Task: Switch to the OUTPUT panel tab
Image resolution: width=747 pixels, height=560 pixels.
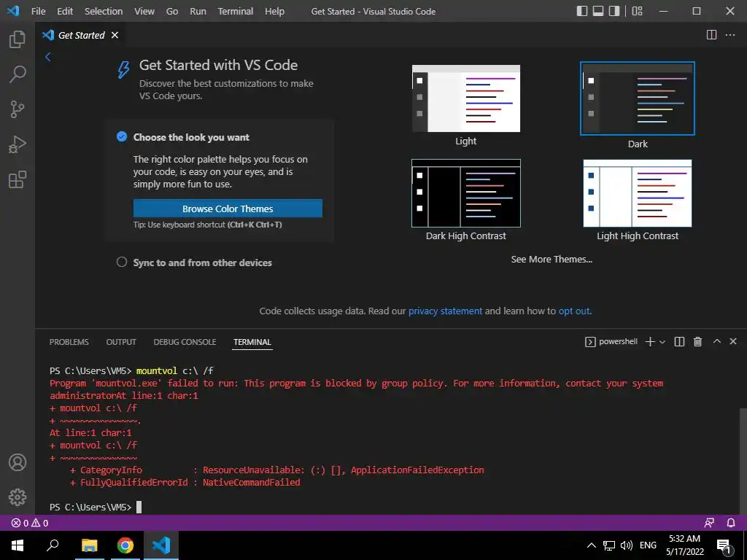Action: [x=121, y=342]
